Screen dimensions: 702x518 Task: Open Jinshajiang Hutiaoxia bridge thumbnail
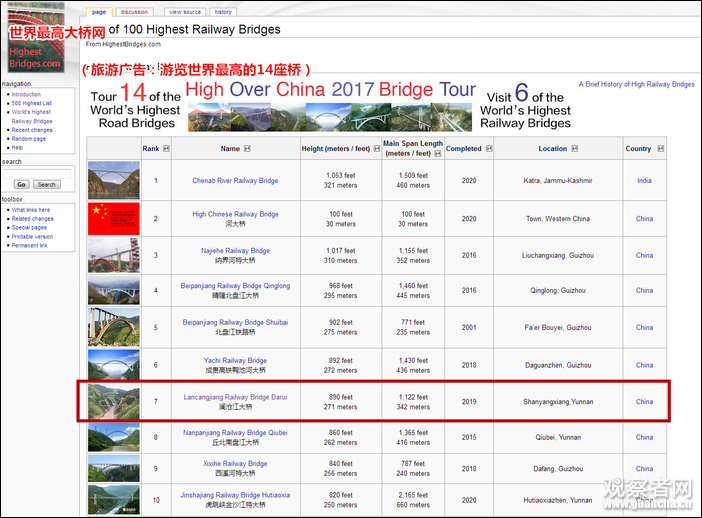point(114,499)
